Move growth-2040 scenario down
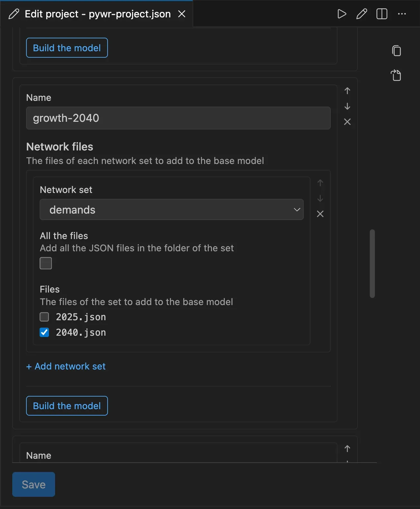The width and height of the screenshot is (420, 509). click(347, 106)
